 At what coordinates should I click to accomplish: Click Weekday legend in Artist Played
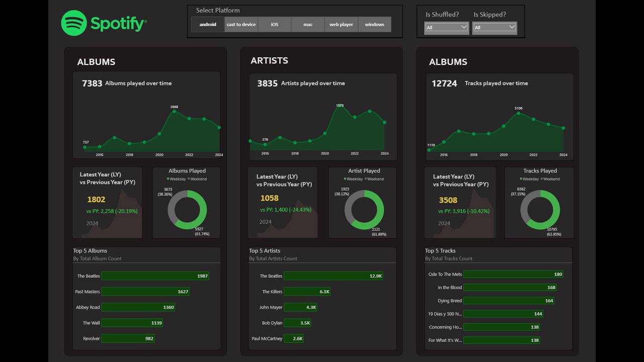click(354, 179)
